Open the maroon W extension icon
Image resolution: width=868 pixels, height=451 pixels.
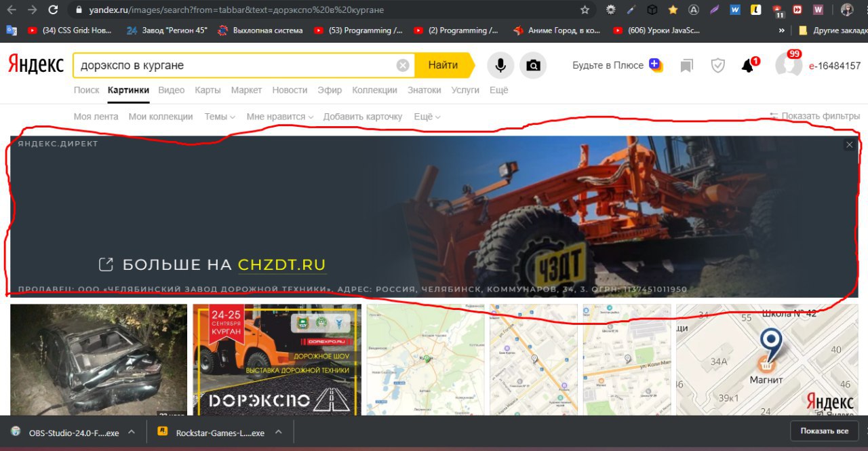818,10
